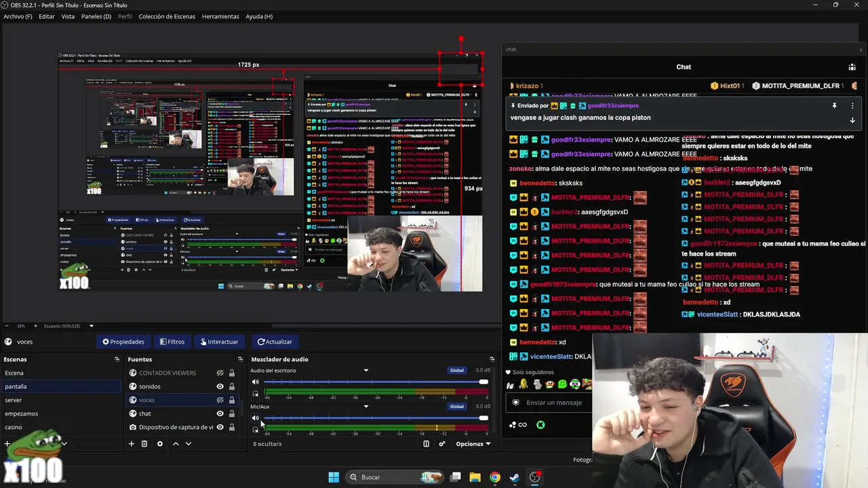Expand the Mic/Aux dropdown arrow
Screen dimensions: 868x488
click(366, 407)
